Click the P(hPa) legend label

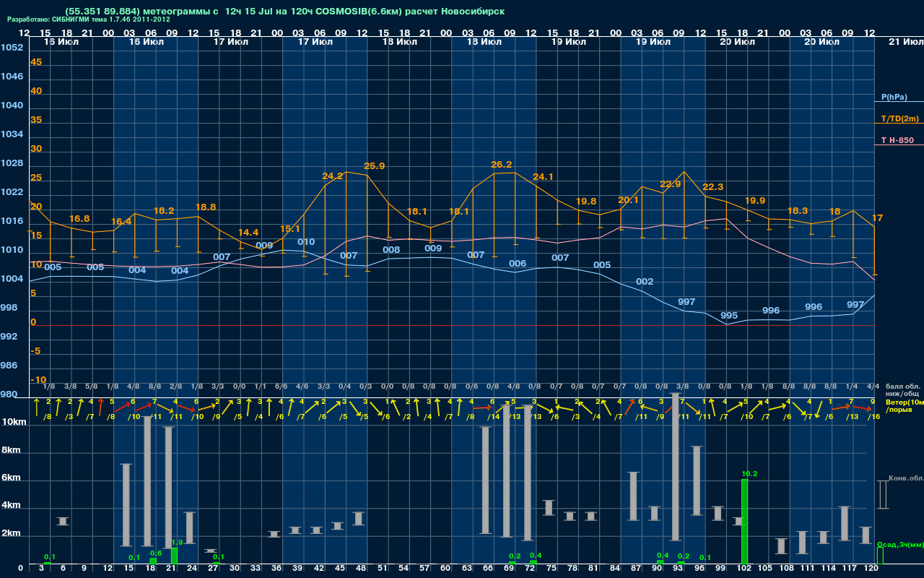pyautogui.click(x=894, y=97)
